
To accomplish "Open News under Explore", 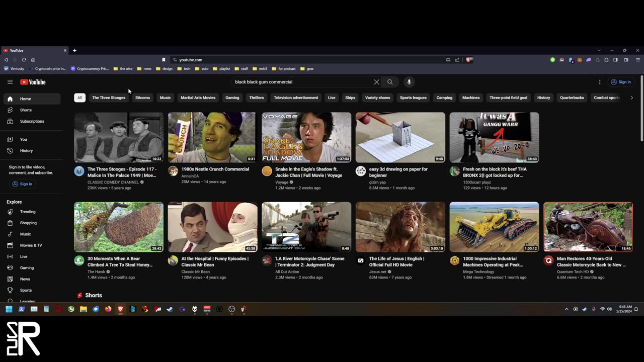I will point(33,279).
